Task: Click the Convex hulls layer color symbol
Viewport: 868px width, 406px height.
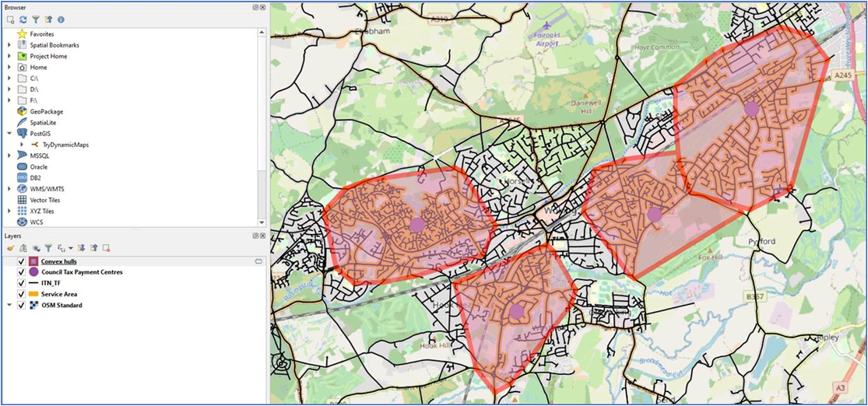Action: coord(33,261)
